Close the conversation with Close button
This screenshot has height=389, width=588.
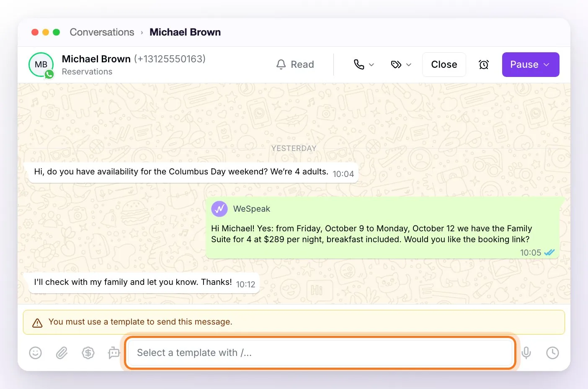[444, 64]
